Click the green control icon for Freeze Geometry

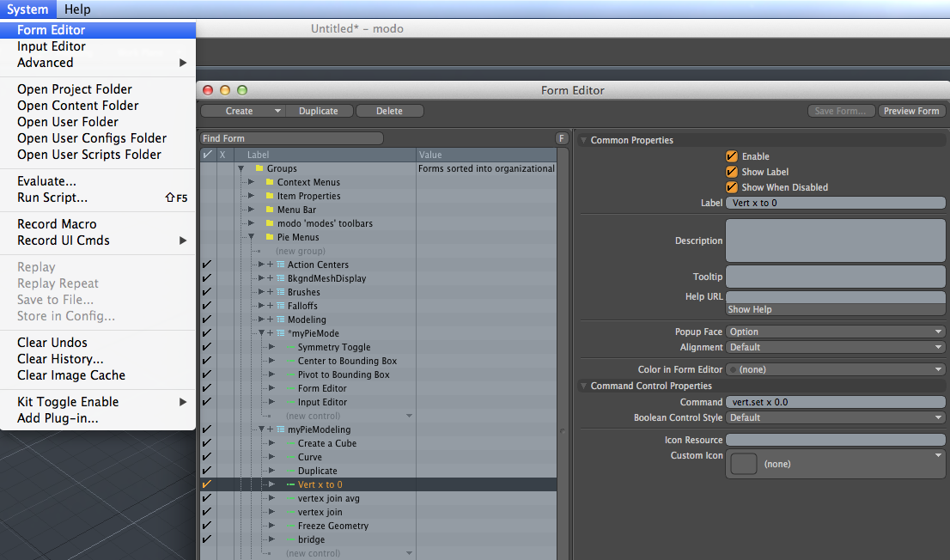click(291, 526)
